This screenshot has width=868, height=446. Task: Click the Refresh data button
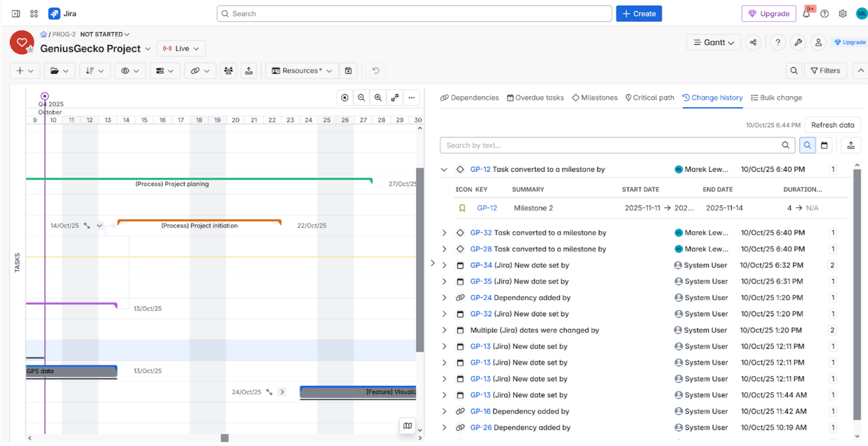[x=832, y=125]
